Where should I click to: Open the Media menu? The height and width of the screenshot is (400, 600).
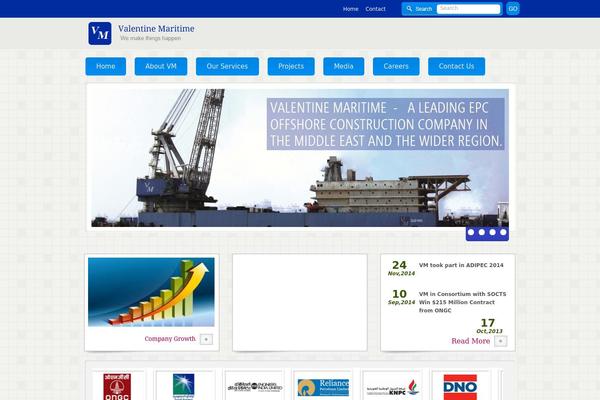pos(344,66)
